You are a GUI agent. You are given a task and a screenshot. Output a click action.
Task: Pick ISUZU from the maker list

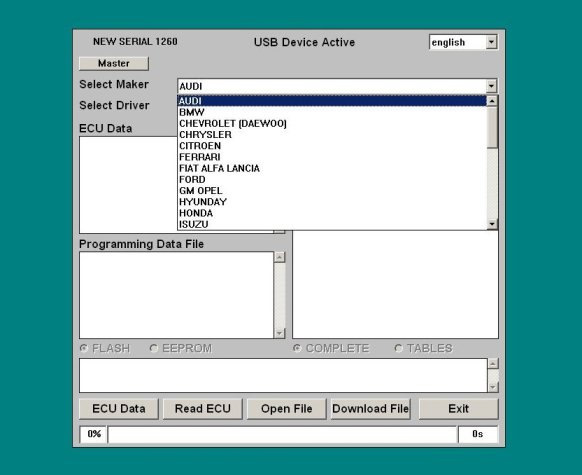[332, 224]
